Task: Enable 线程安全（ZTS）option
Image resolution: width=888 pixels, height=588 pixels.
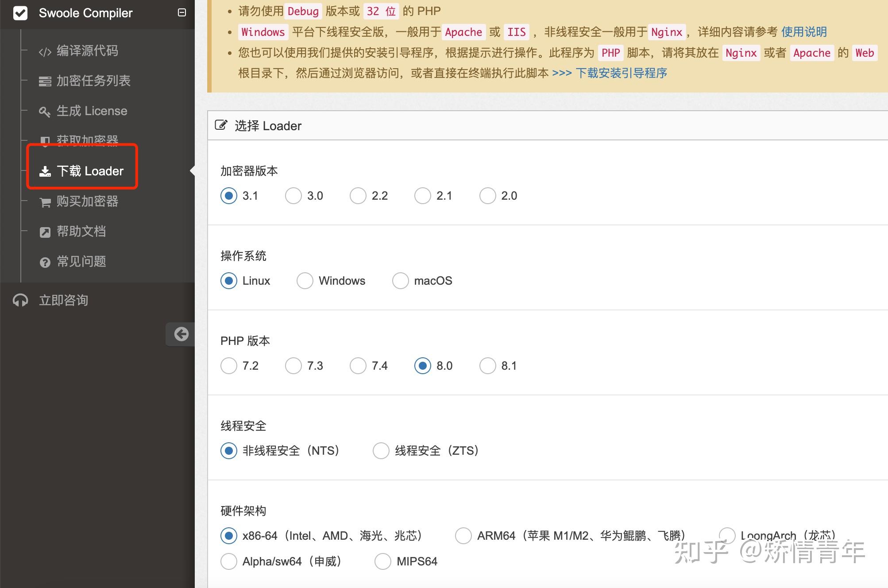Action: coord(381,450)
